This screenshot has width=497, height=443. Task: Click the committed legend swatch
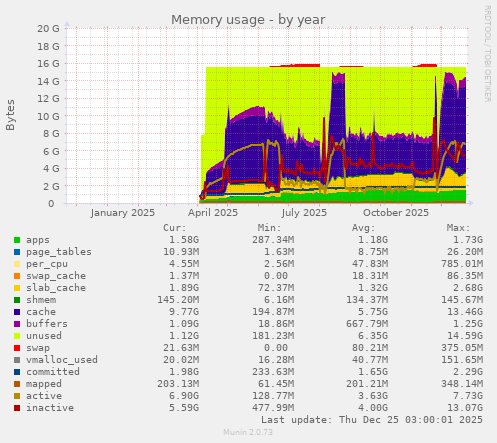17,372
